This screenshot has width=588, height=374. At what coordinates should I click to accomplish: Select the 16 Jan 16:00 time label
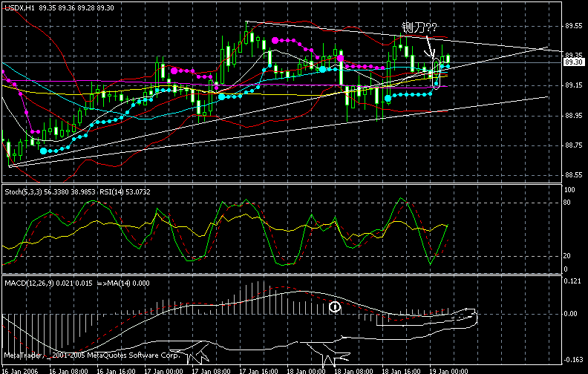(117, 371)
